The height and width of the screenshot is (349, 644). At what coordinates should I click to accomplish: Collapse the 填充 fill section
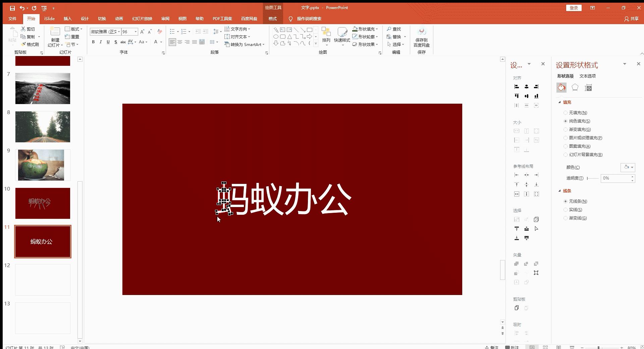tap(559, 102)
